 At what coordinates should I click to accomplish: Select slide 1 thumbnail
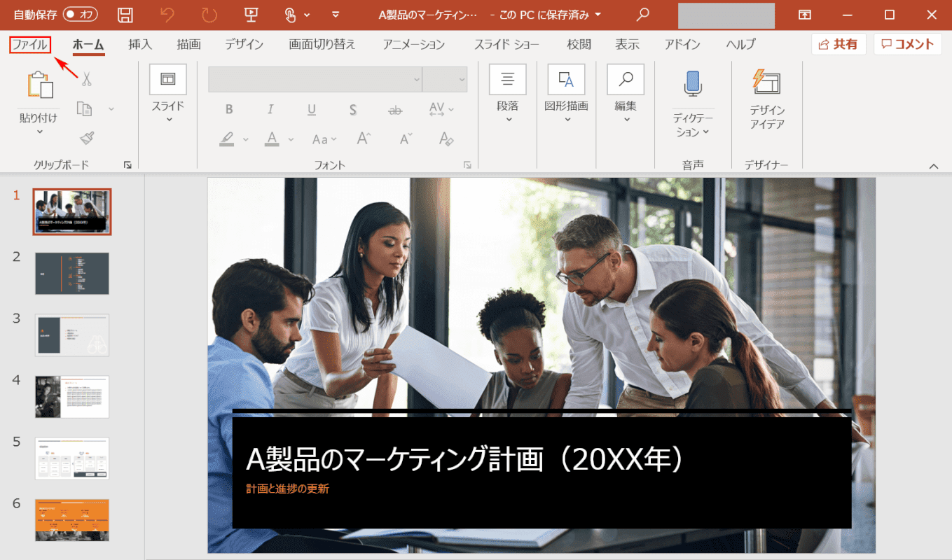[72, 211]
